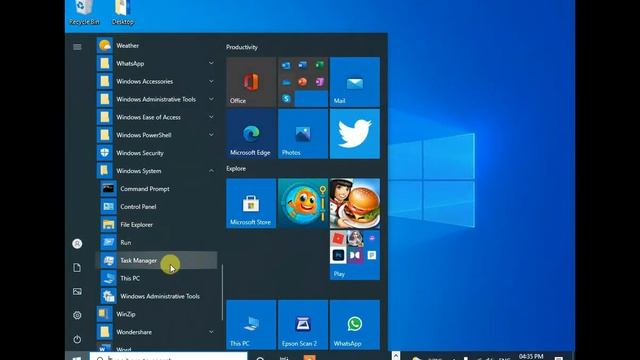Open Outlook icon in Office apps tile

pos(286,65)
